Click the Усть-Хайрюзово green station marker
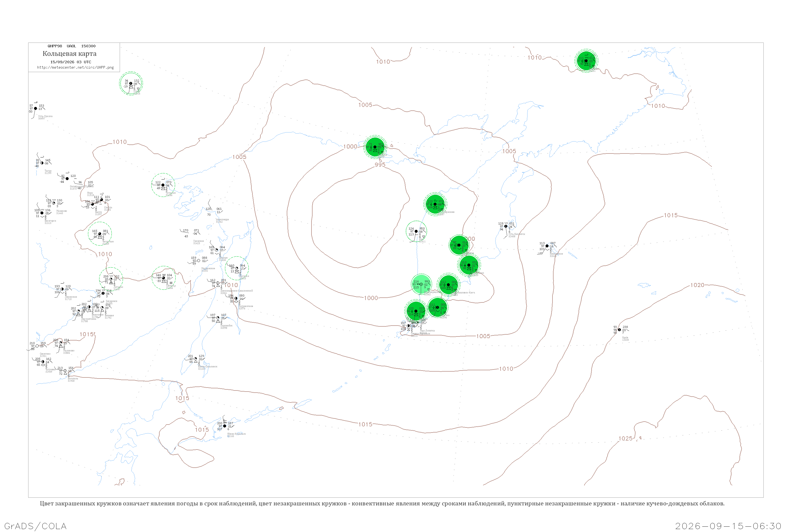Viewport: 798px width, 532px height. click(435, 204)
